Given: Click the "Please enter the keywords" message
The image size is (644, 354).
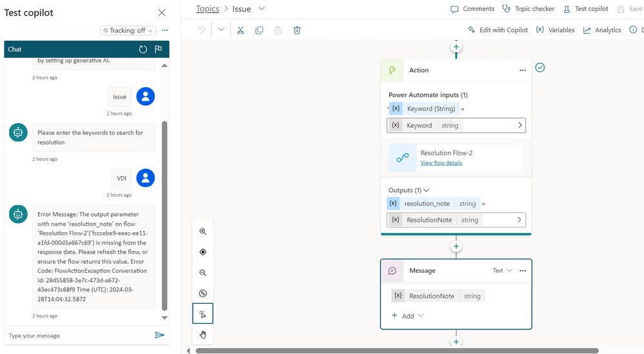Looking at the screenshot, I should [94, 137].
